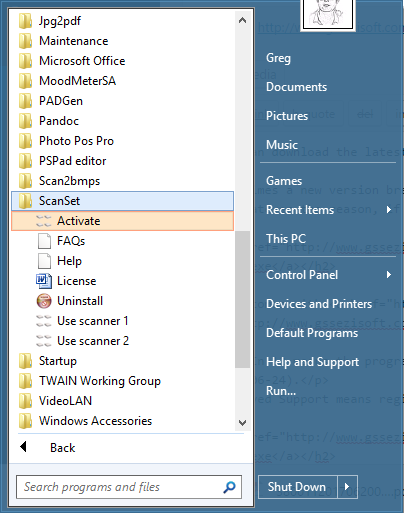Click the Shut Down button

click(x=298, y=487)
